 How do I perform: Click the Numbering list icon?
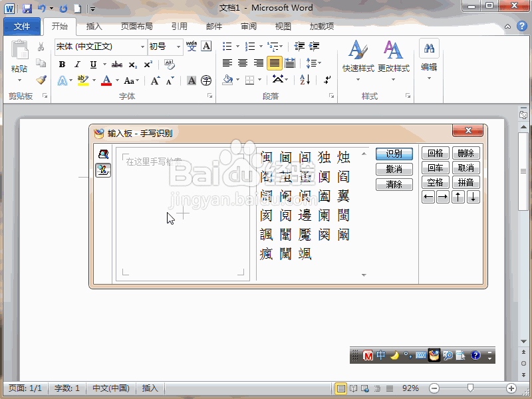pyautogui.click(x=250, y=46)
